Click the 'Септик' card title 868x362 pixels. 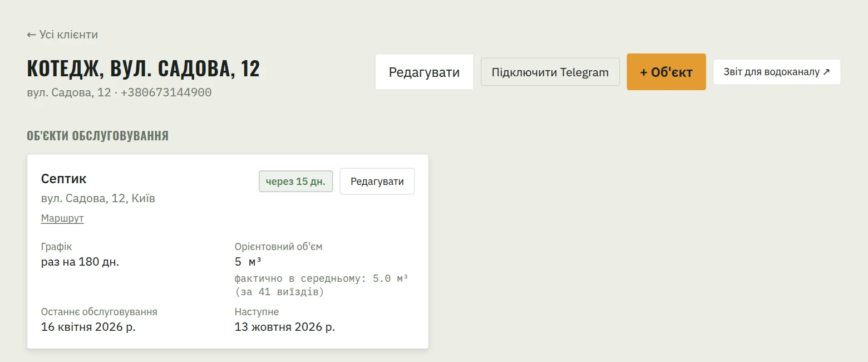[64, 179]
